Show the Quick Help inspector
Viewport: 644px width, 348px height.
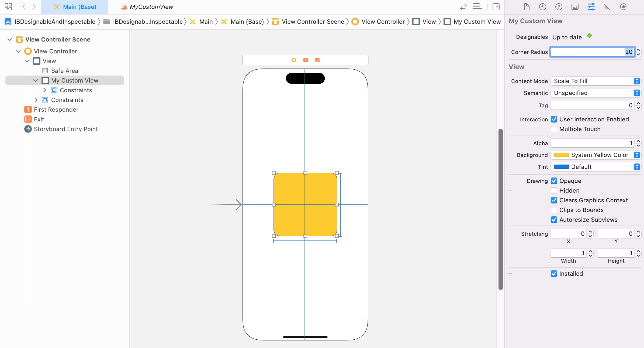pos(559,7)
